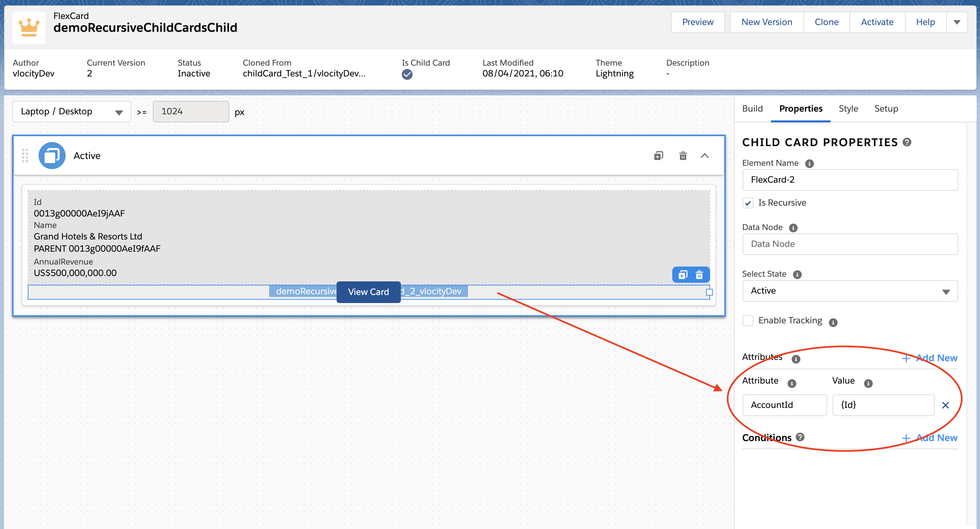Image resolution: width=980 pixels, height=529 pixels.
Task: Open the Laptop / Desktop viewport dropdown
Action: point(72,112)
